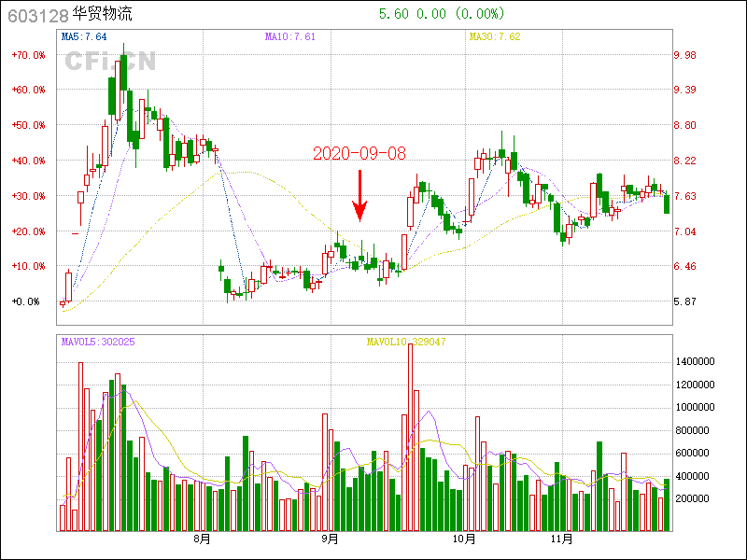
Task: Click the 8月 month label
Action: (x=203, y=539)
